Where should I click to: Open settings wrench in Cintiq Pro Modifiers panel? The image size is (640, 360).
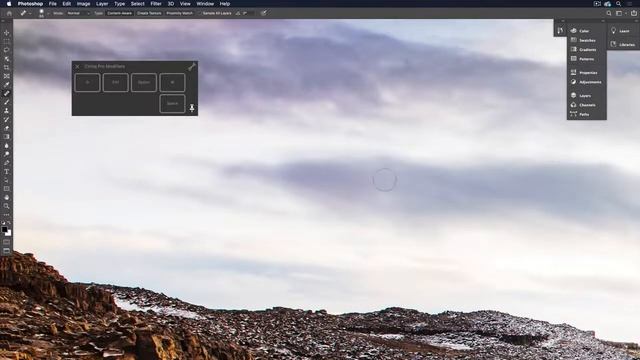point(192,67)
